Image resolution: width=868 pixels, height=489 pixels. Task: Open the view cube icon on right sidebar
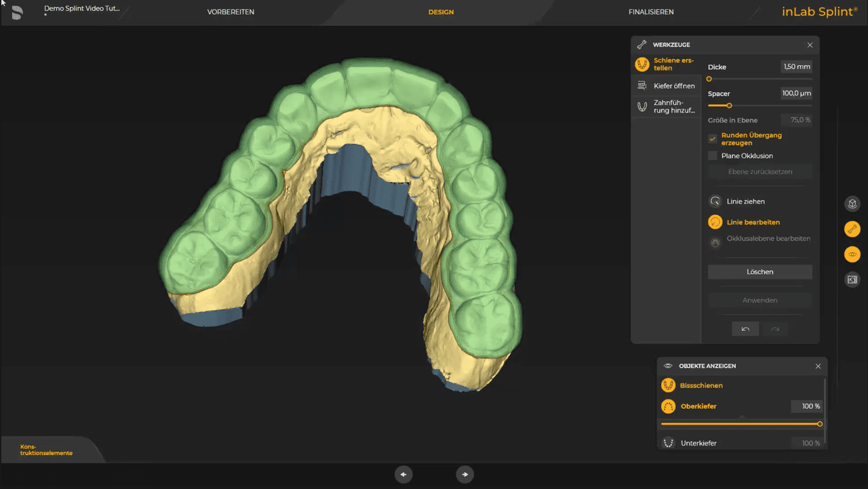[x=852, y=203]
